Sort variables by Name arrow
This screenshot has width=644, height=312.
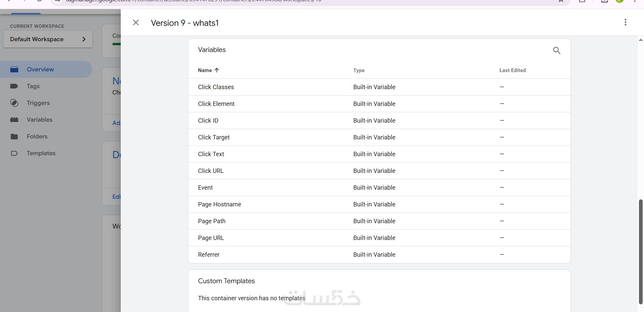point(217,70)
